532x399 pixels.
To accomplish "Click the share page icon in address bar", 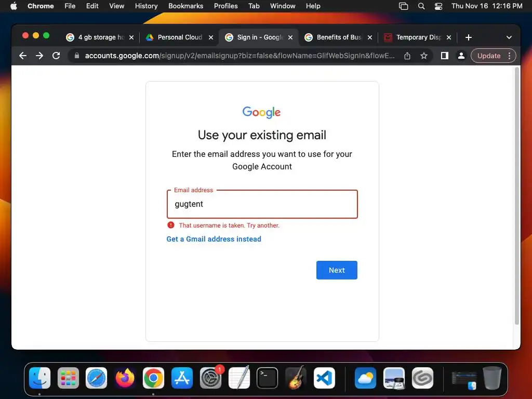I will 407,56.
